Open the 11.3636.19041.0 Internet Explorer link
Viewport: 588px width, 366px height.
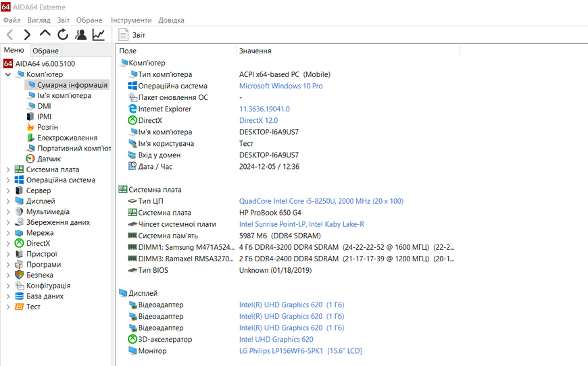click(264, 109)
